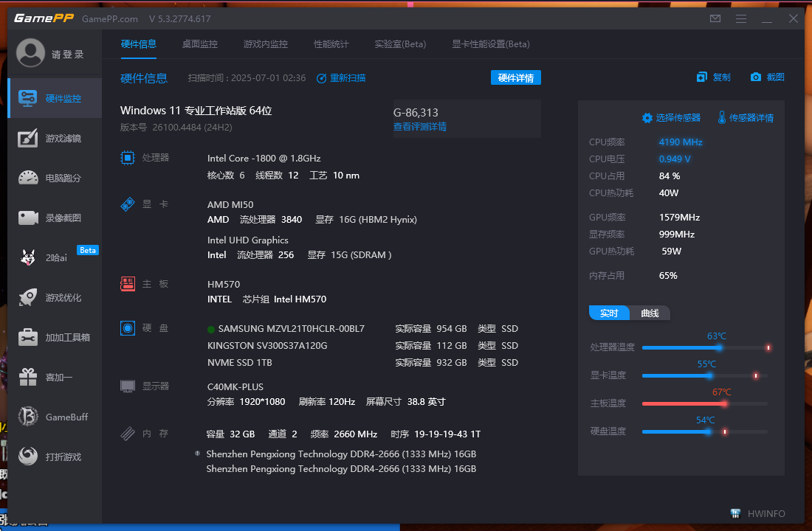Click the 选择传感器 gear icon

(x=647, y=118)
